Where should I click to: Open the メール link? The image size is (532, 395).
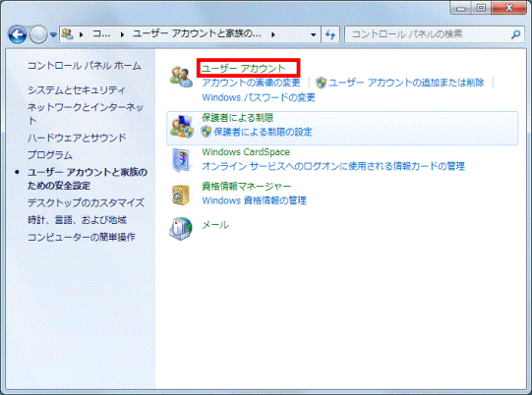click(215, 225)
